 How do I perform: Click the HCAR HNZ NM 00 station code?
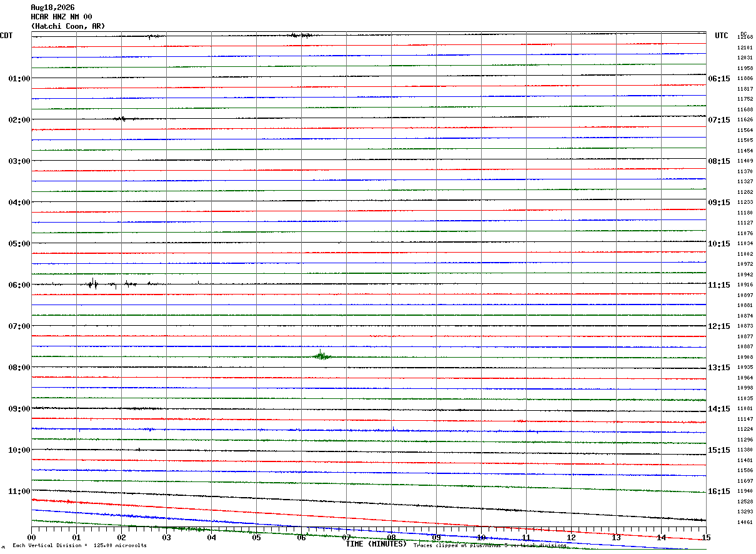click(61, 17)
